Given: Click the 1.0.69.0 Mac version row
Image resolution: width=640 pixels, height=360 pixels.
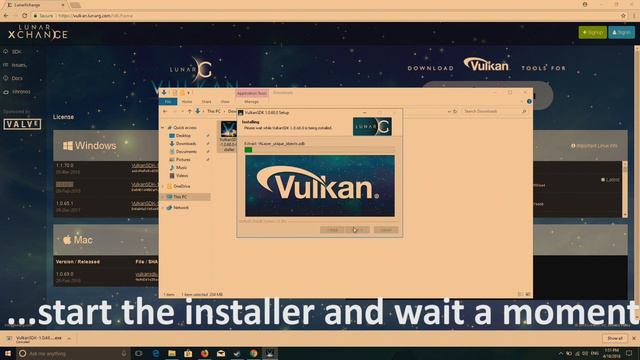Looking at the screenshot, I should click(106, 277).
